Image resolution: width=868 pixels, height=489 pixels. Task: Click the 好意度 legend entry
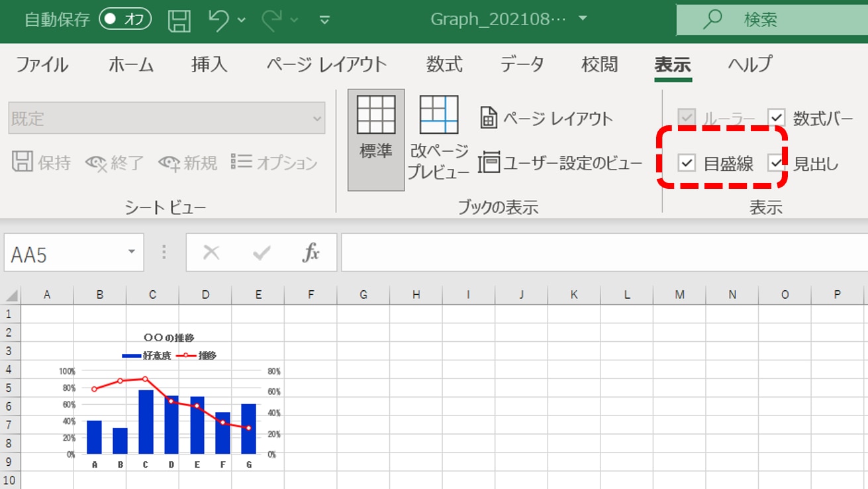click(x=147, y=356)
